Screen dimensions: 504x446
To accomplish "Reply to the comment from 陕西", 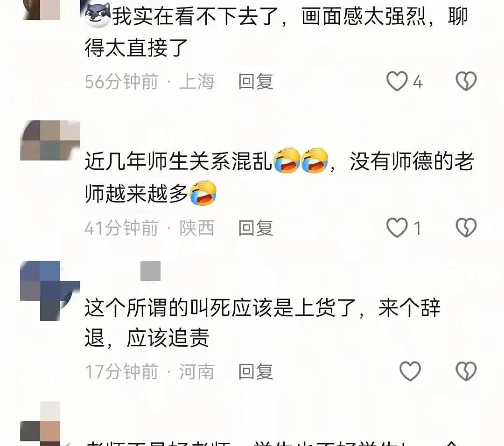I will 256,228.
